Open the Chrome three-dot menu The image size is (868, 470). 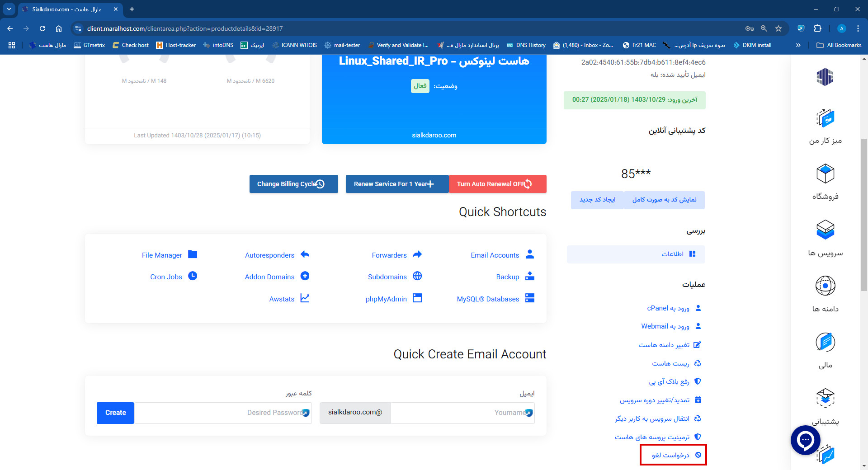[858, 28]
